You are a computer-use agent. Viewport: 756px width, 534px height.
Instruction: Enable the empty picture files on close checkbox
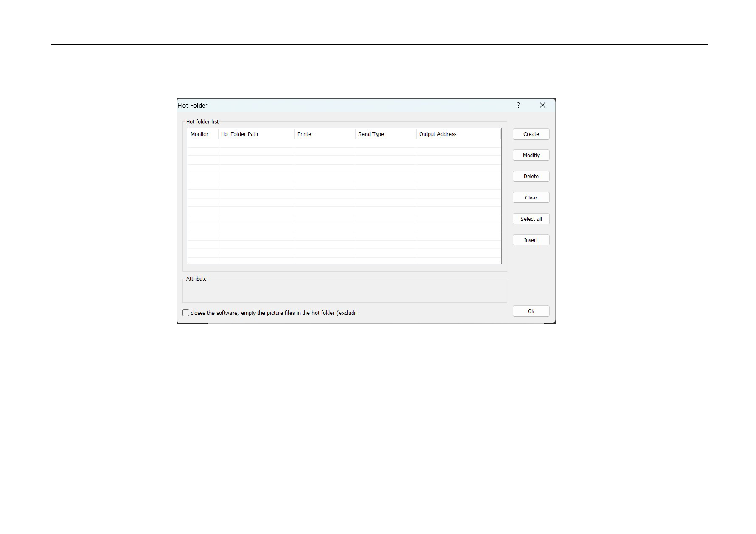click(186, 313)
